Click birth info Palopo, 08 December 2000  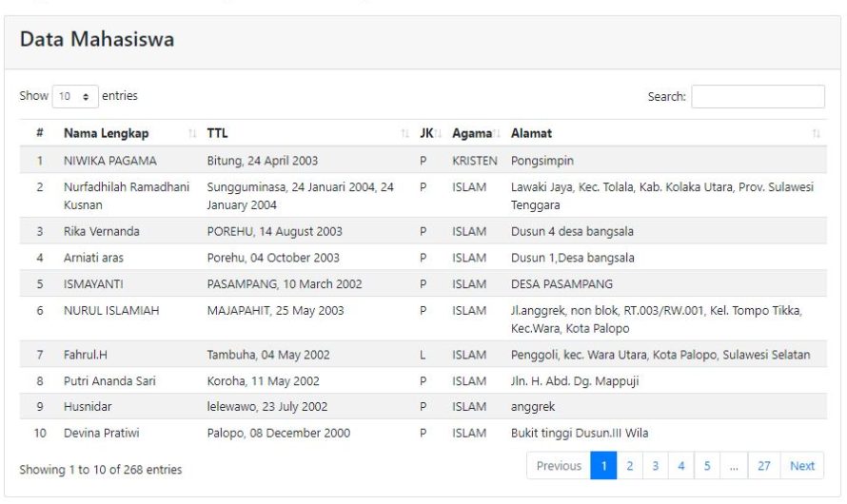pos(279,434)
